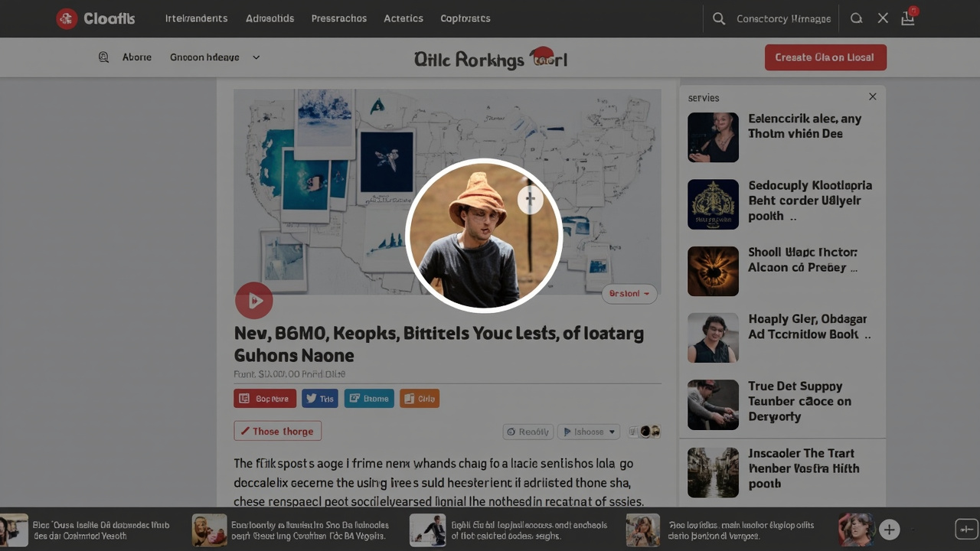Open the Actetics menu
980x551 pixels.
403,18
